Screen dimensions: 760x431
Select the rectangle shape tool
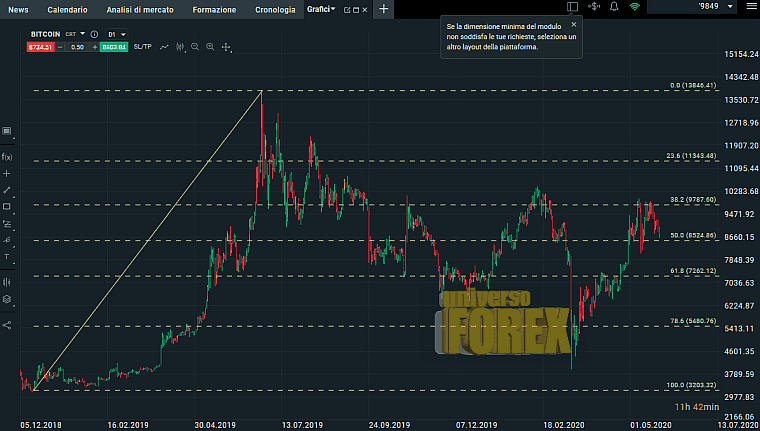tap(7, 207)
